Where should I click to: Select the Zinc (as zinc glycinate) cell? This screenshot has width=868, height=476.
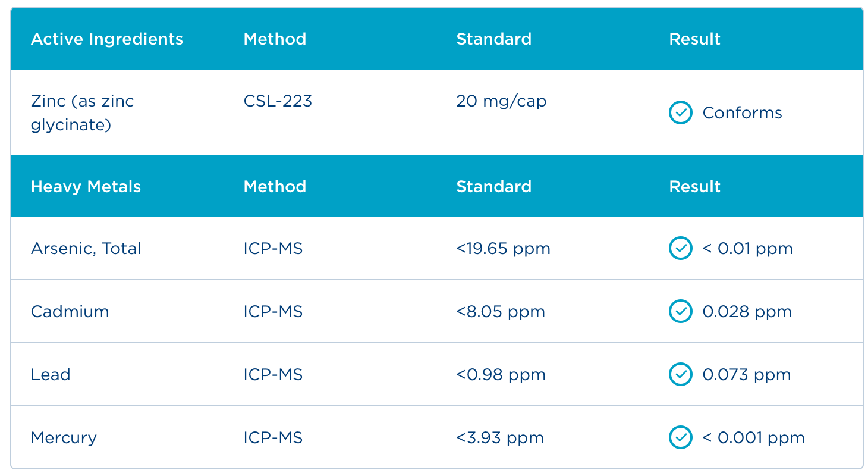click(x=83, y=113)
